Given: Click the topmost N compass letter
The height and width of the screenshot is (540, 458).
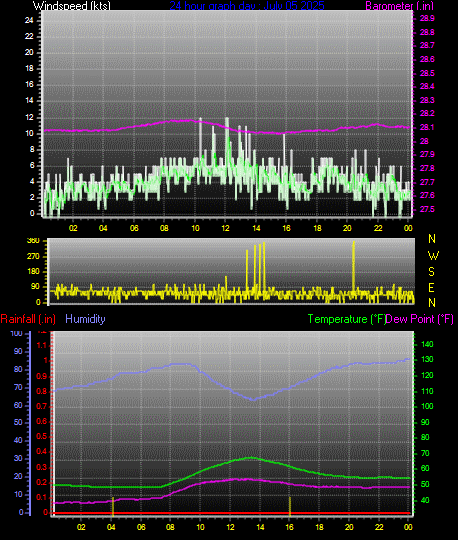Looking at the screenshot, I should click(x=432, y=238).
